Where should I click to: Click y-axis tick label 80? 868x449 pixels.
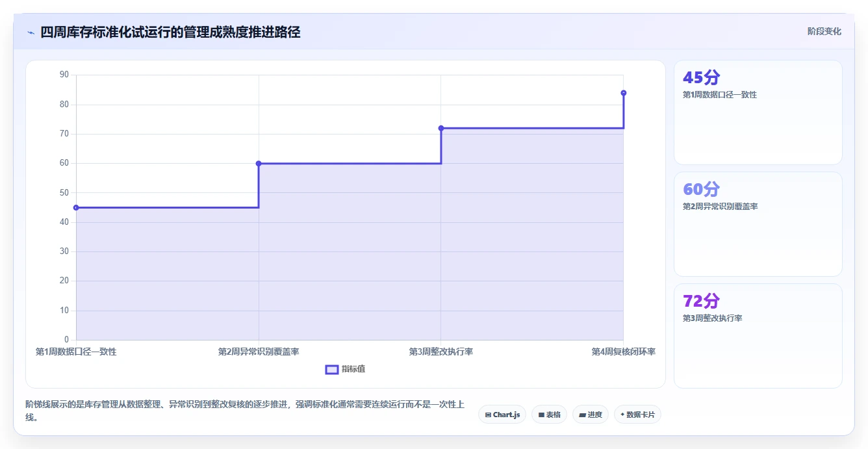click(64, 105)
